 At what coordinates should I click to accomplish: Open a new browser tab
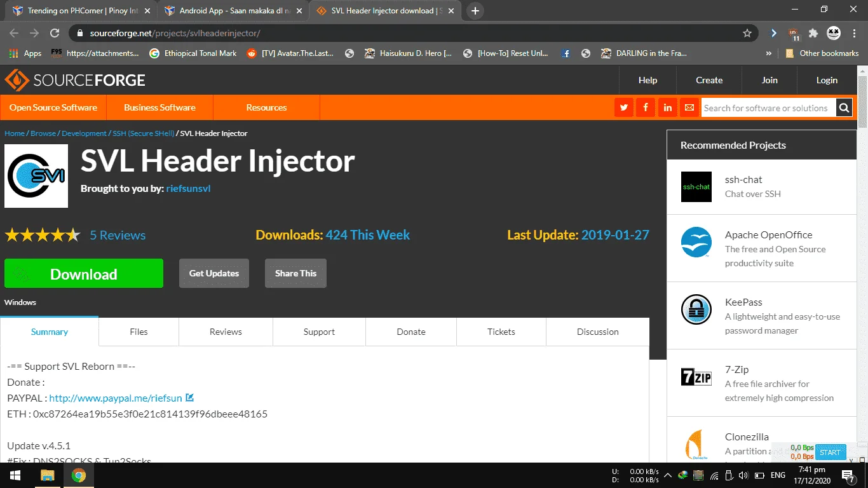click(475, 11)
